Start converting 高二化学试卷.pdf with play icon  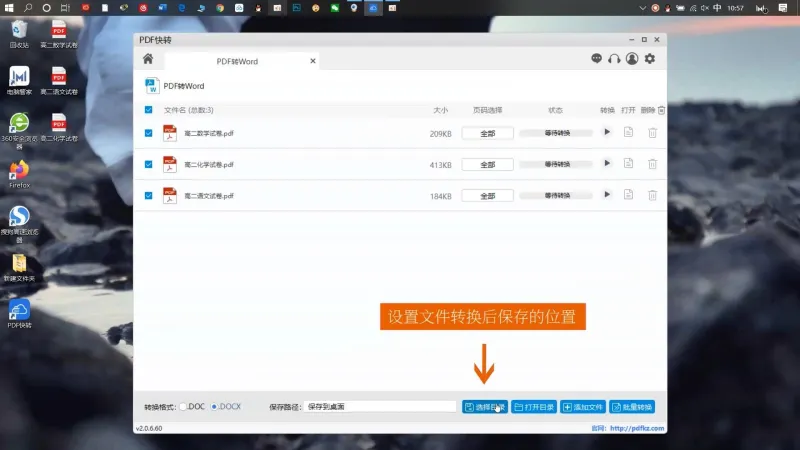click(607, 163)
